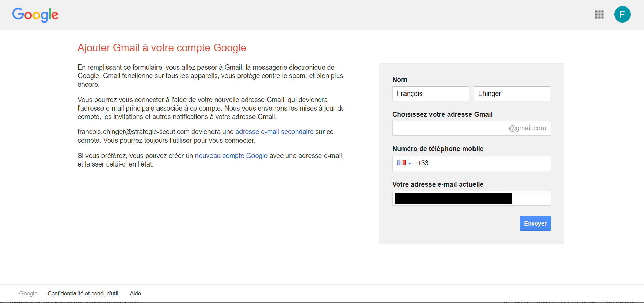Click the current e-mail address field

471,198
